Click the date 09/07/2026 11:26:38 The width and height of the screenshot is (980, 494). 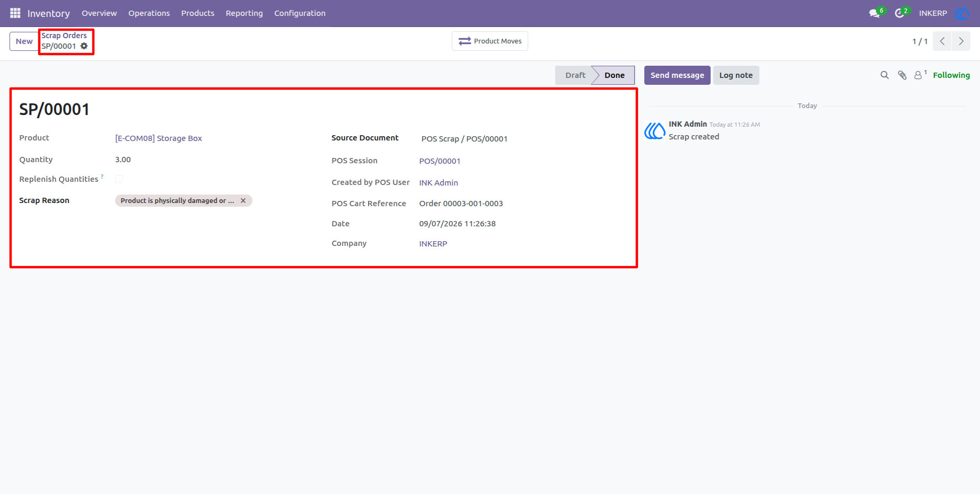[x=457, y=224]
